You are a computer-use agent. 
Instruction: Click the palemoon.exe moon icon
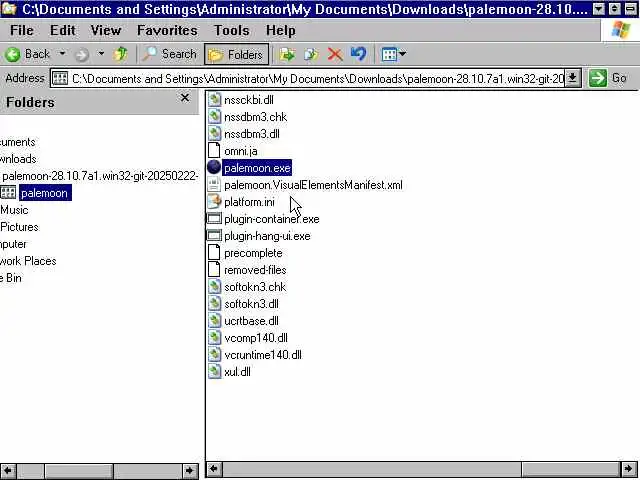click(x=214, y=168)
